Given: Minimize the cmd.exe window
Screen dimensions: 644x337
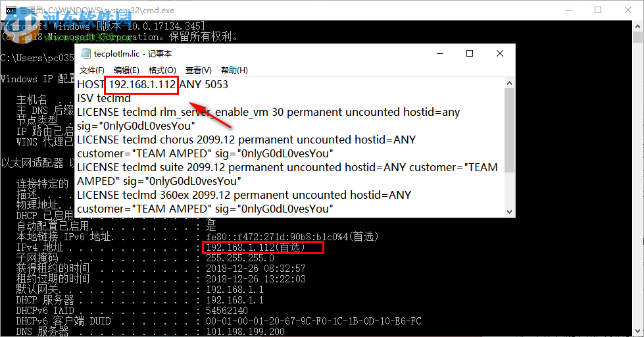Looking at the screenshot, I should point(568,10).
